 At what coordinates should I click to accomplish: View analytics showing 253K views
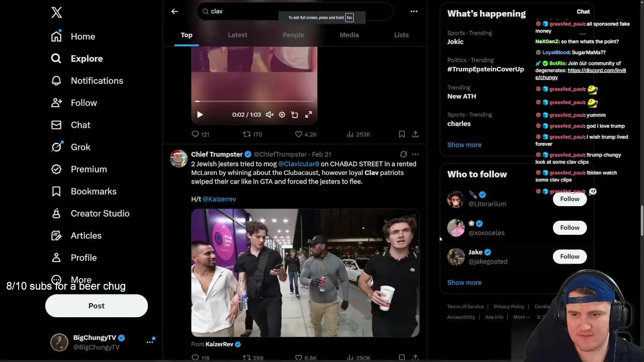click(359, 134)
